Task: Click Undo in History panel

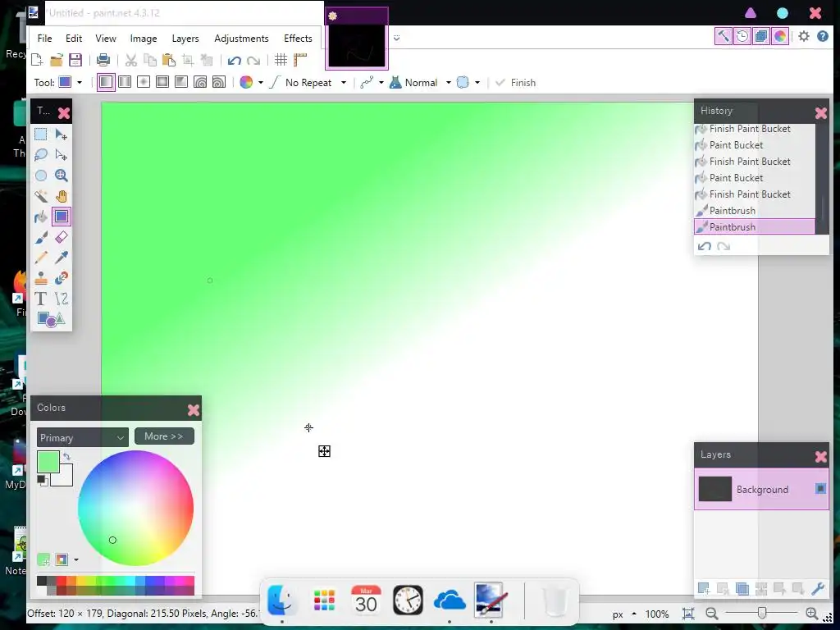Action: click(x=705, y=246)
